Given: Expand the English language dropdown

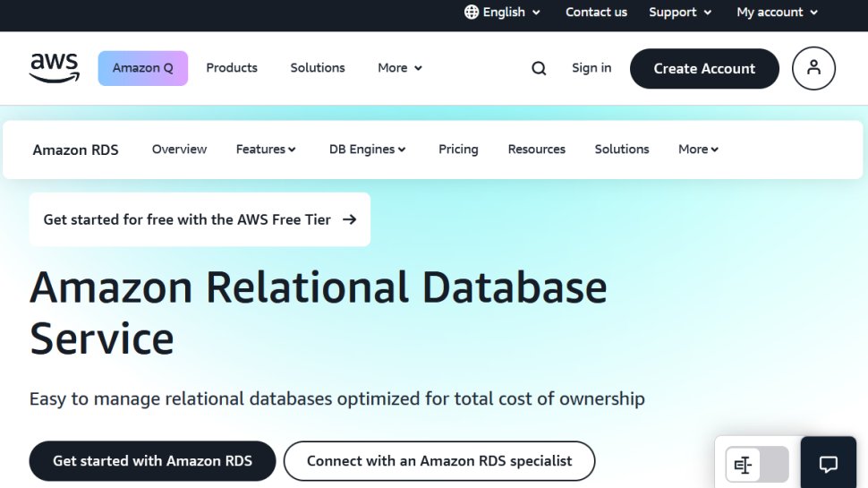Looking at the screenshot, I should pyautogui.click(x=502, y=13).
